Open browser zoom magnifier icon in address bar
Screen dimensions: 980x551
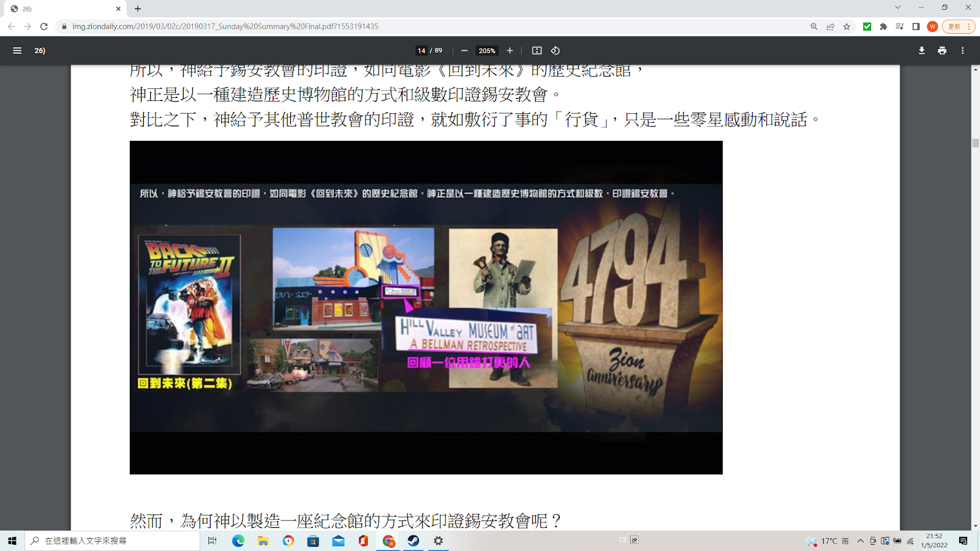814,26
